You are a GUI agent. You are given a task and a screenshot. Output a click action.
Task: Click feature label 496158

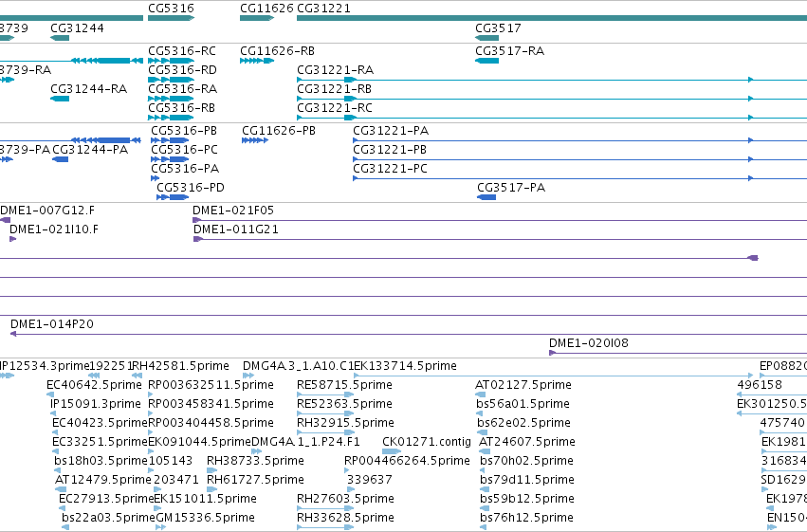pos(760,384)
